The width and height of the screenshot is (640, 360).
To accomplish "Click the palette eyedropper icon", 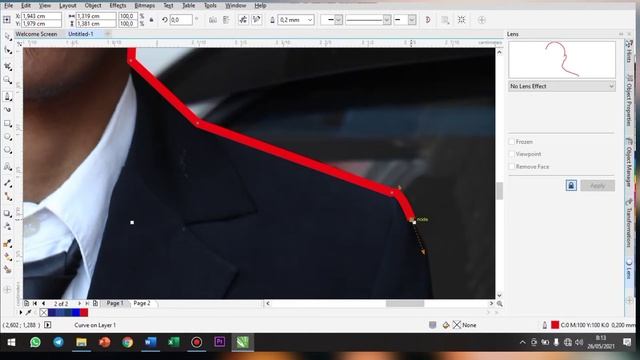I will (x=29, y=313).
